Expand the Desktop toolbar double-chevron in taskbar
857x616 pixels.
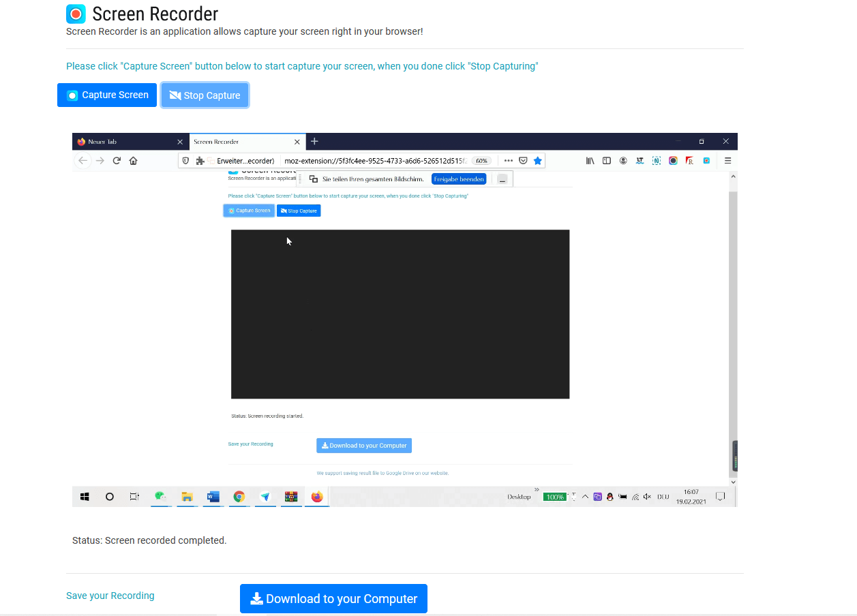click(x=537, y=489)
